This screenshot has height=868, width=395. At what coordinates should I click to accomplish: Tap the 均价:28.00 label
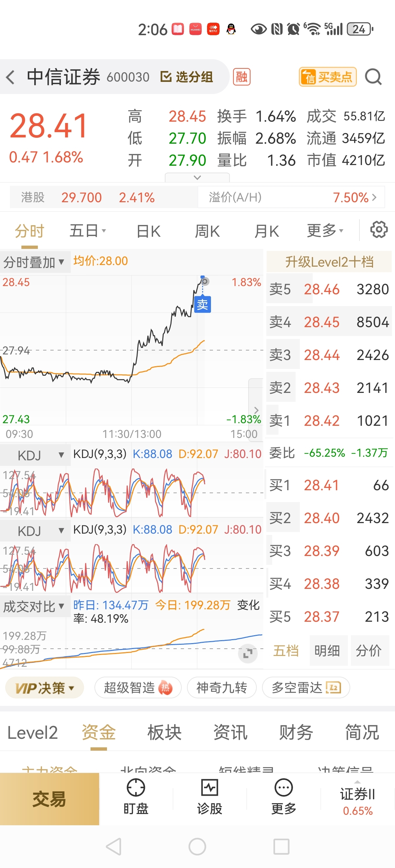pos(100,261)
